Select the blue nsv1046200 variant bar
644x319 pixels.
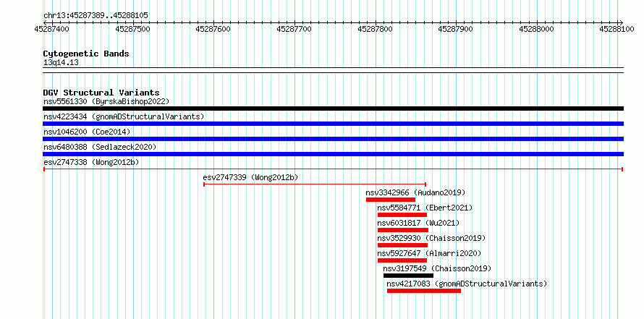pos(333,139)
